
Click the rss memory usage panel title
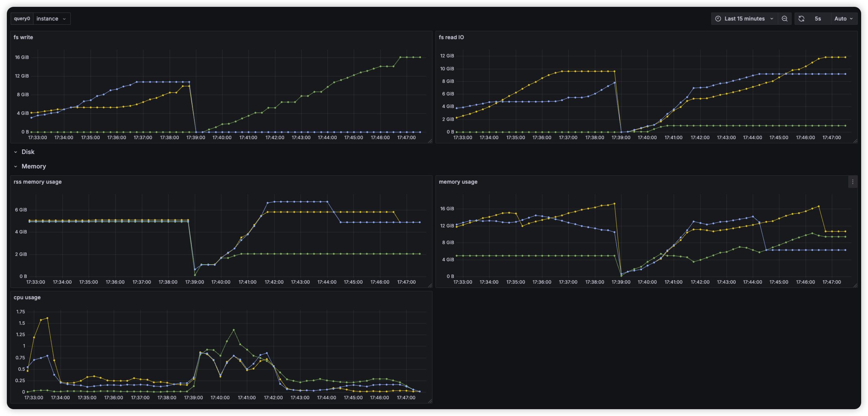click(38, 182)
